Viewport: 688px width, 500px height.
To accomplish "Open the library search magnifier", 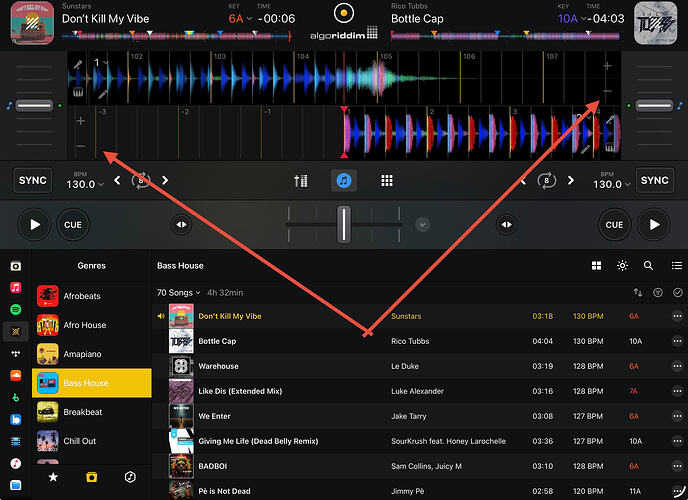I will [x=648, y=266].
